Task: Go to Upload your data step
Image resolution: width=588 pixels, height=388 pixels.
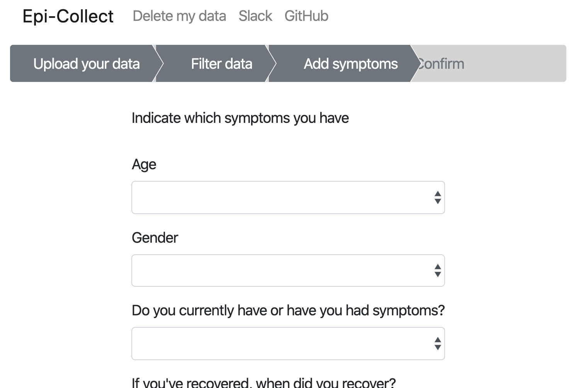Action: click(86, 64)
